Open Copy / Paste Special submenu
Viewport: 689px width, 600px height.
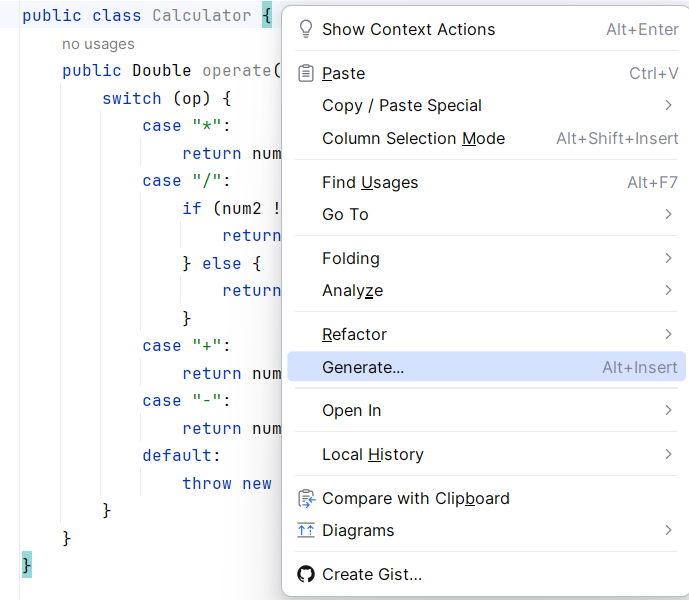coord(486,105)
